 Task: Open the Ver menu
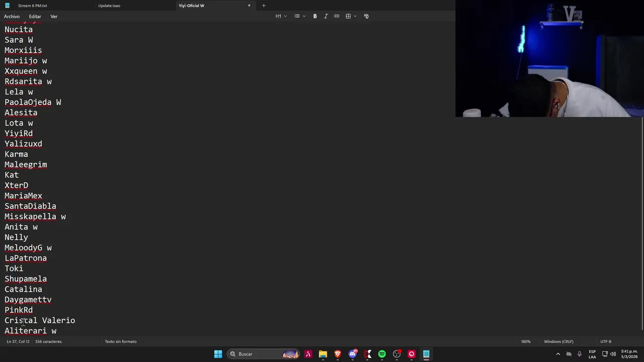tap(54, 17)
